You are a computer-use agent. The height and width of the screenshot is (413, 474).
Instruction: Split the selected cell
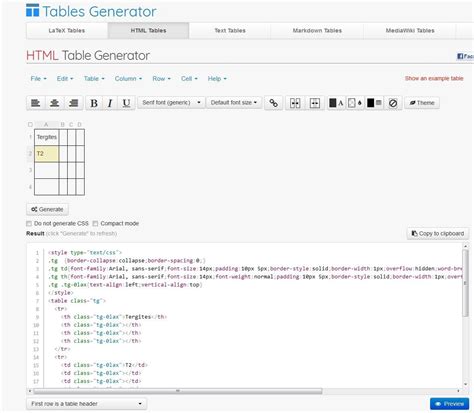(x=315, y=103)
